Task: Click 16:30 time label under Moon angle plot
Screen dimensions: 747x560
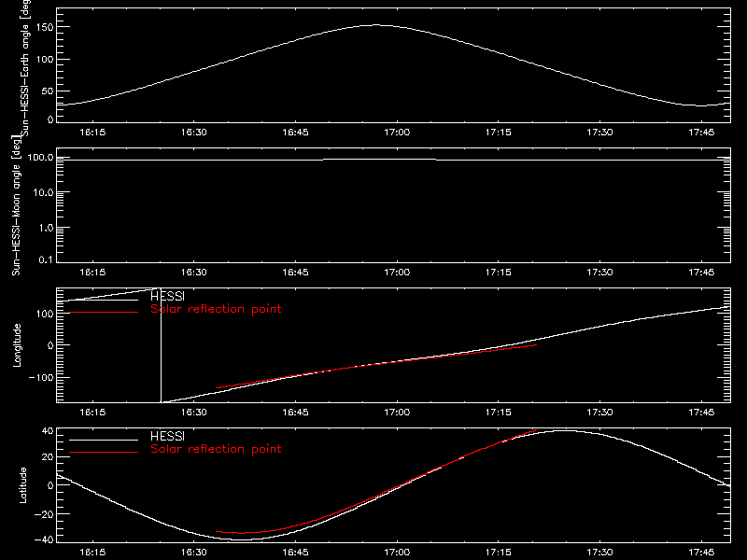Action: (194, 273)
